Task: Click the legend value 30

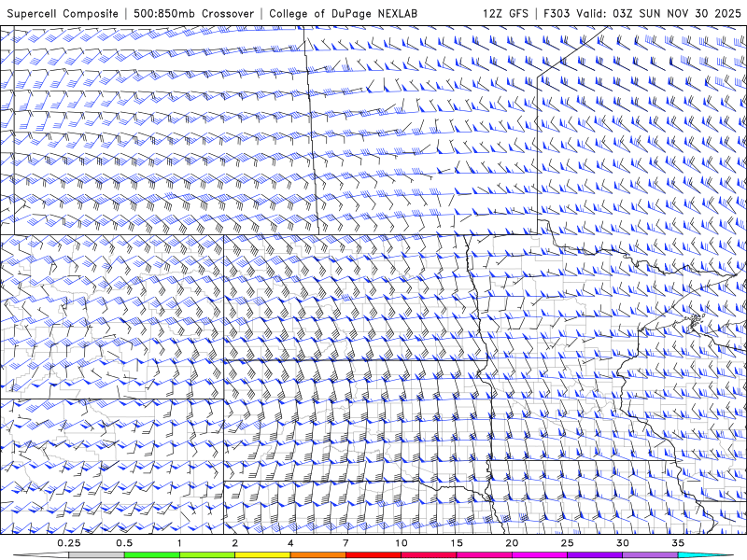Action: [623, 543]
